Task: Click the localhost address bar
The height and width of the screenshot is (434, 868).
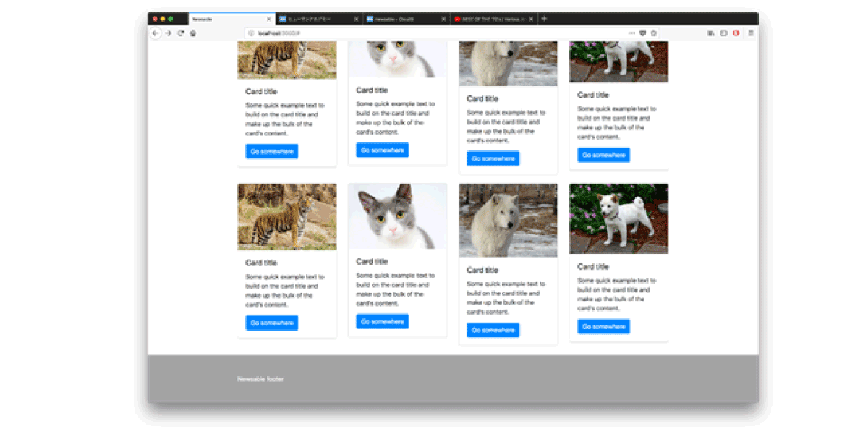Action: [x=434, y=33]
